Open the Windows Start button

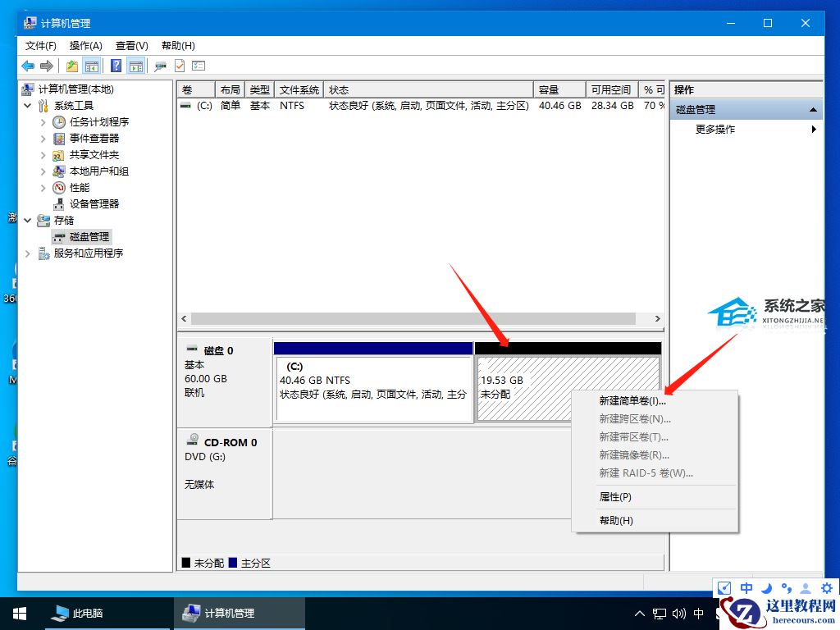tap(20, 614)
